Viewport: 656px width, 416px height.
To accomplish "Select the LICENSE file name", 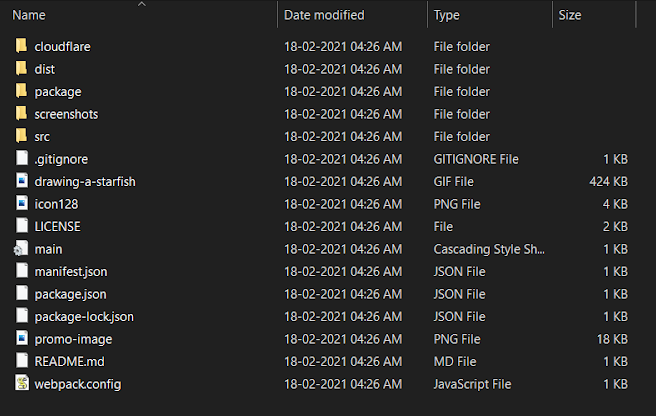I will pyautogui.click(x=57, y=226).
